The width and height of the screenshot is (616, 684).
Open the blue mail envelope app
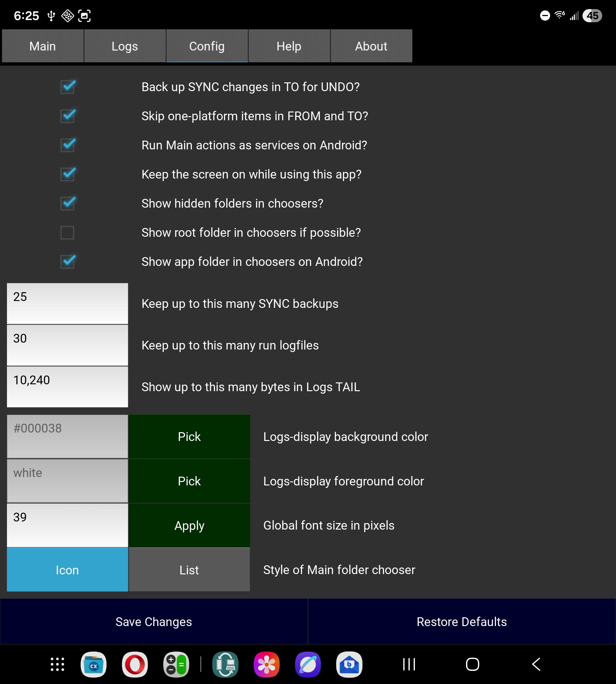[x=349, y=664]
